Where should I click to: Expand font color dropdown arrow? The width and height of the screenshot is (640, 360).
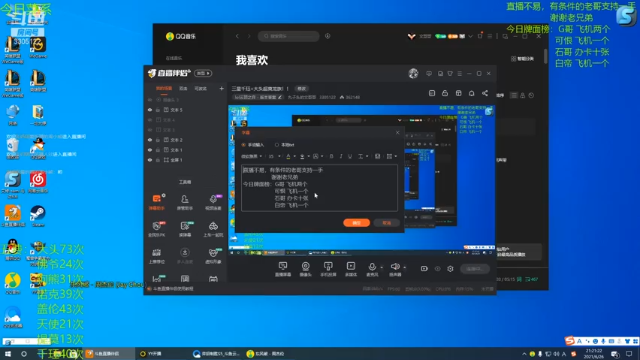[x=294, y=156]
